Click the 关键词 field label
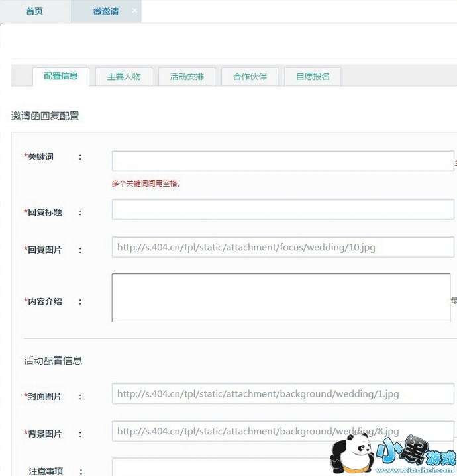The height and width of the screenshot is (476, 457). (x=39, y=157)
